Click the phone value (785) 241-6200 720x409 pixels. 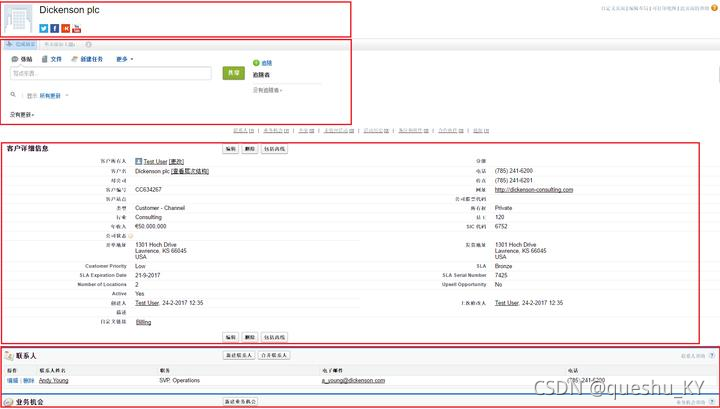[x=514, y=171]
